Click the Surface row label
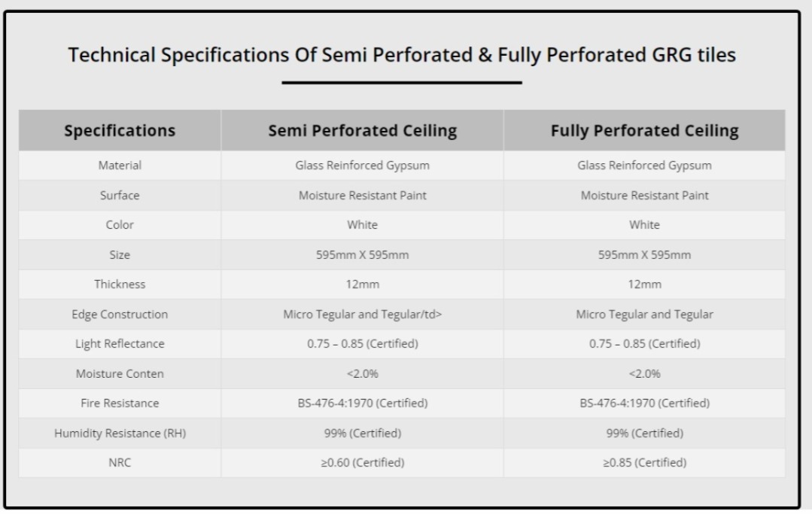The width and height of the screenshot is (812, 514). click(120, 196)
